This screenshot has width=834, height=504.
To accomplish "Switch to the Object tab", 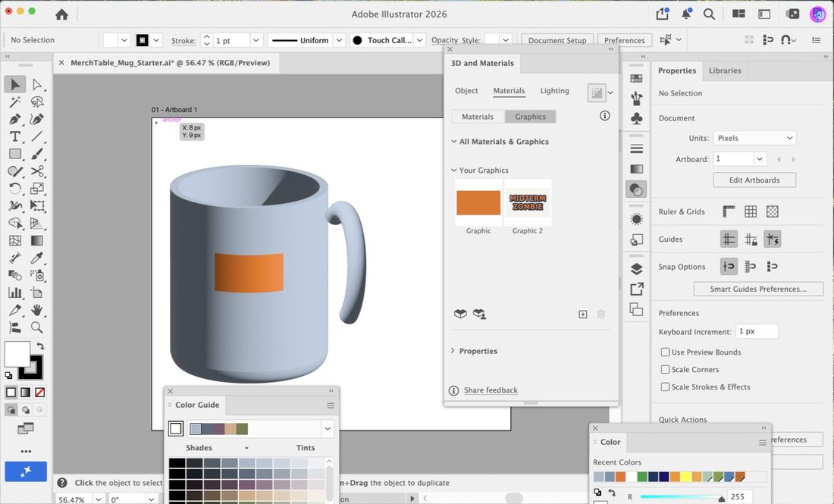I will (x=466, y=91).
